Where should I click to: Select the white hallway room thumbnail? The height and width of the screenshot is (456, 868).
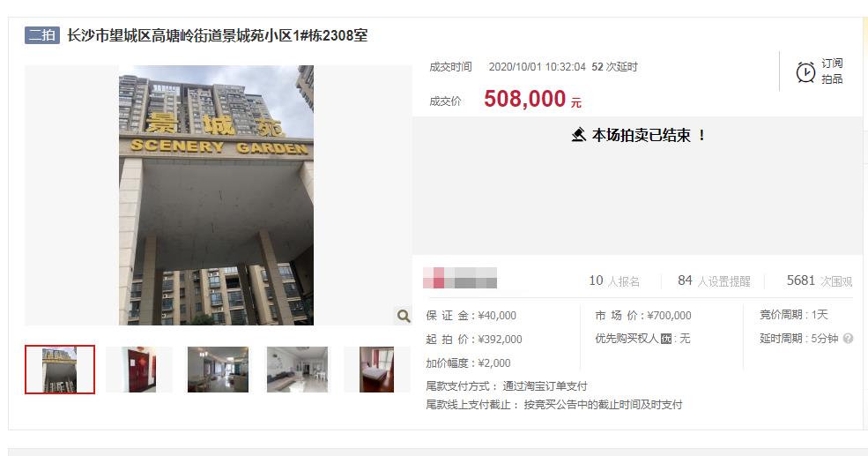[297, 370]
